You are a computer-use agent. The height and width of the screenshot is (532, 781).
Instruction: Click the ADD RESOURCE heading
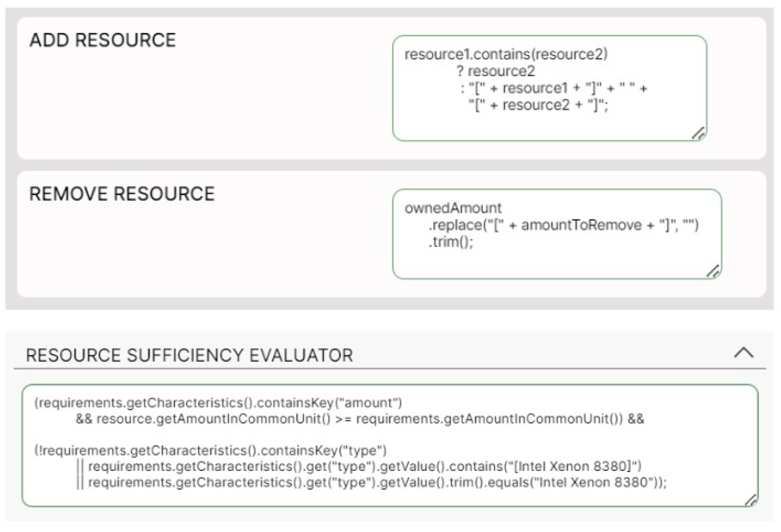pos(102,40)
